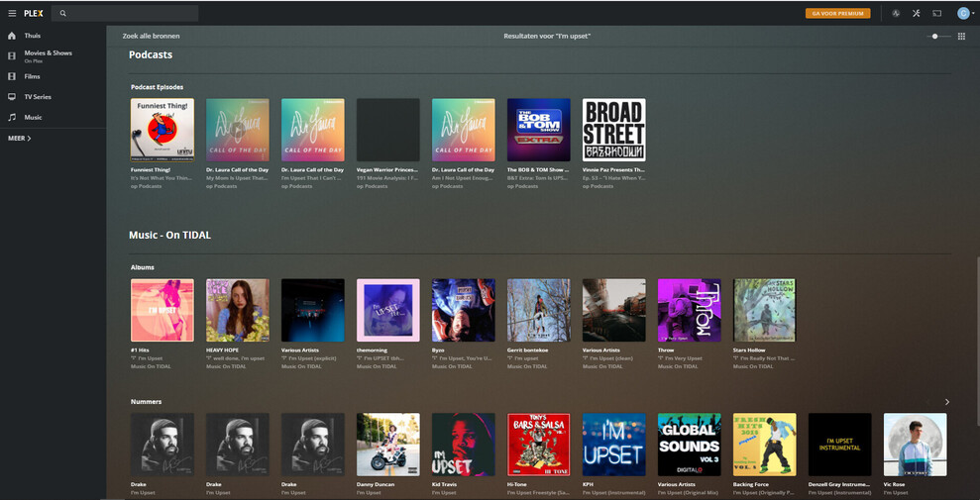The height and width of the screenshot is (500, 980).
Task: Open Global Sounds Vol 3 cover
Action: point(690,445)
